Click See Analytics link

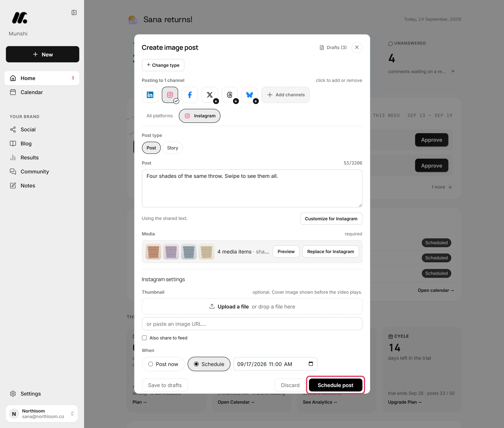(x=320, y=402)
